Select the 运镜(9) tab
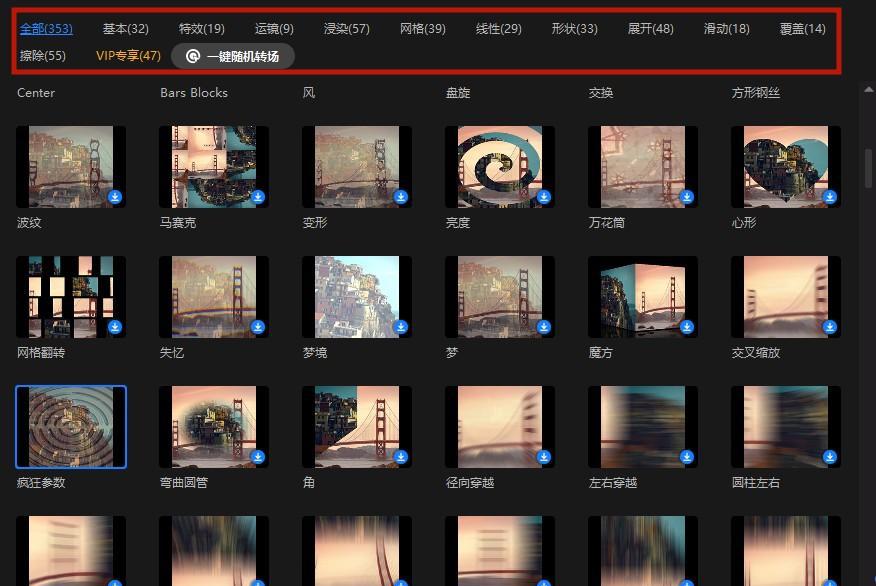876x586 pixels. 274,28
